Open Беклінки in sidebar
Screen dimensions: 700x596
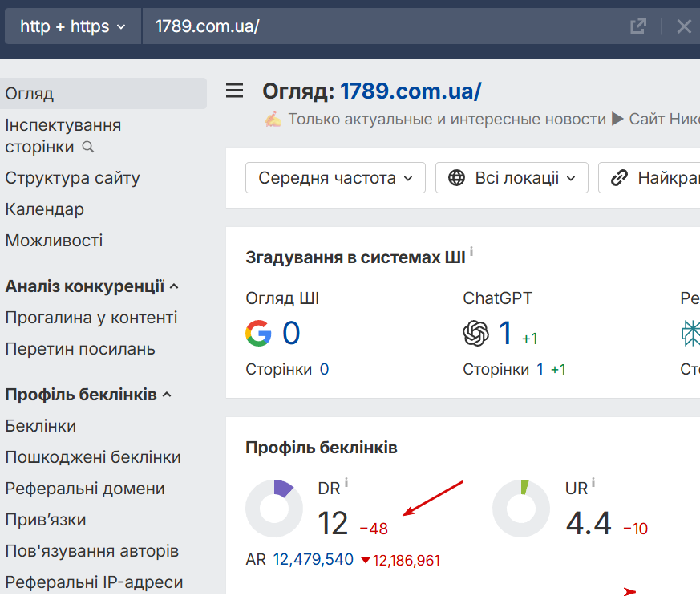click(41, 426)
